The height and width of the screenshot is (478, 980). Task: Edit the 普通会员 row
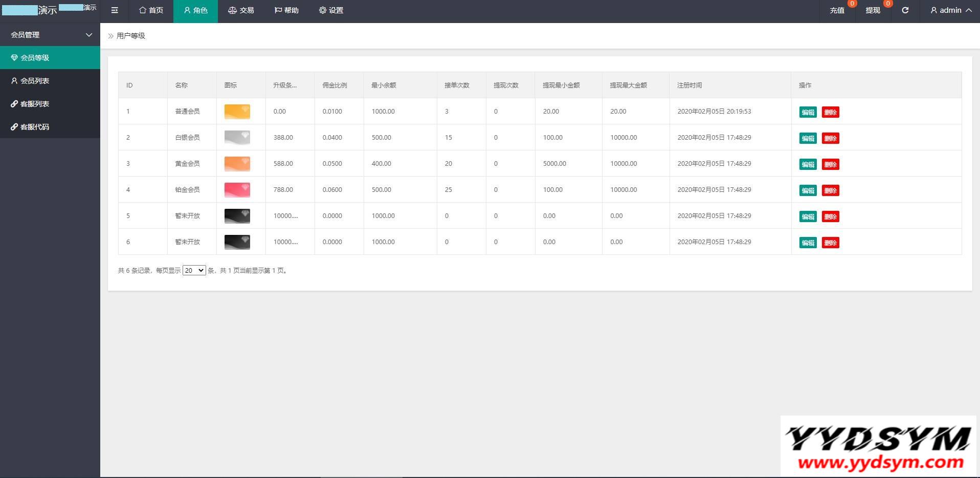tap(808, 112)
